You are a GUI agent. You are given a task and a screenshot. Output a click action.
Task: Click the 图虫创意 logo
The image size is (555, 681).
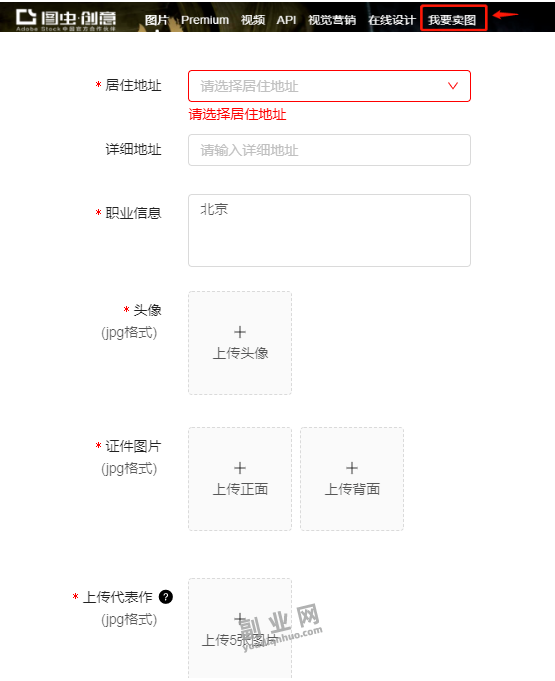66,20
